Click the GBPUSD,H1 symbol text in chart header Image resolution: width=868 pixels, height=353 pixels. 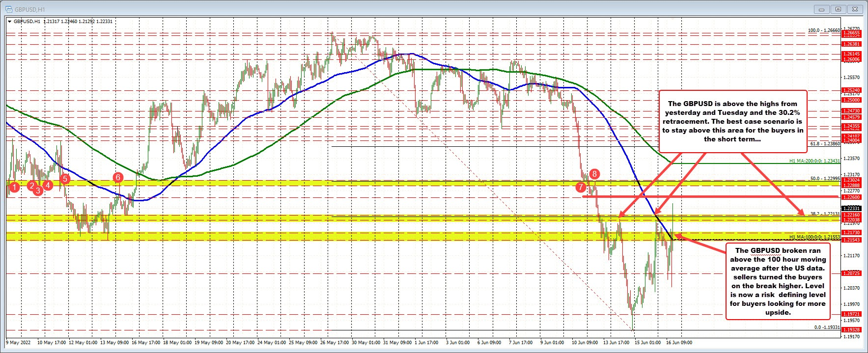click(x=27, y=22)
